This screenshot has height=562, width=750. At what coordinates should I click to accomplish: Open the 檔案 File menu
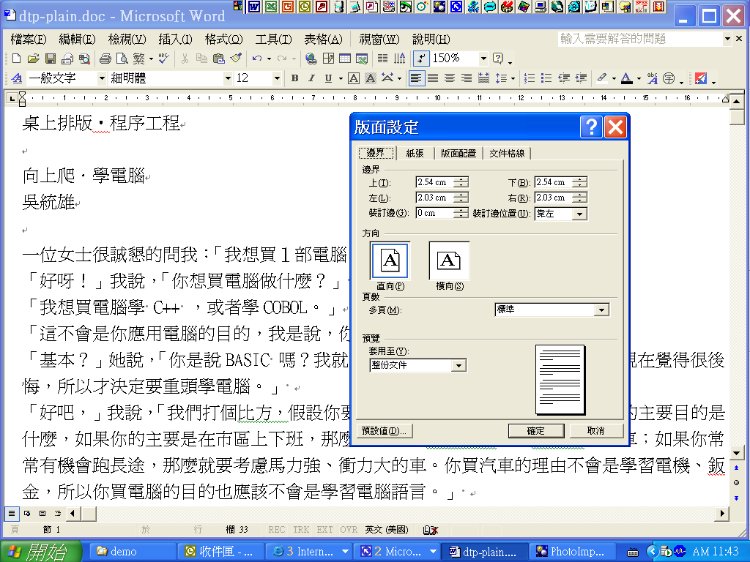click(28, 39)
